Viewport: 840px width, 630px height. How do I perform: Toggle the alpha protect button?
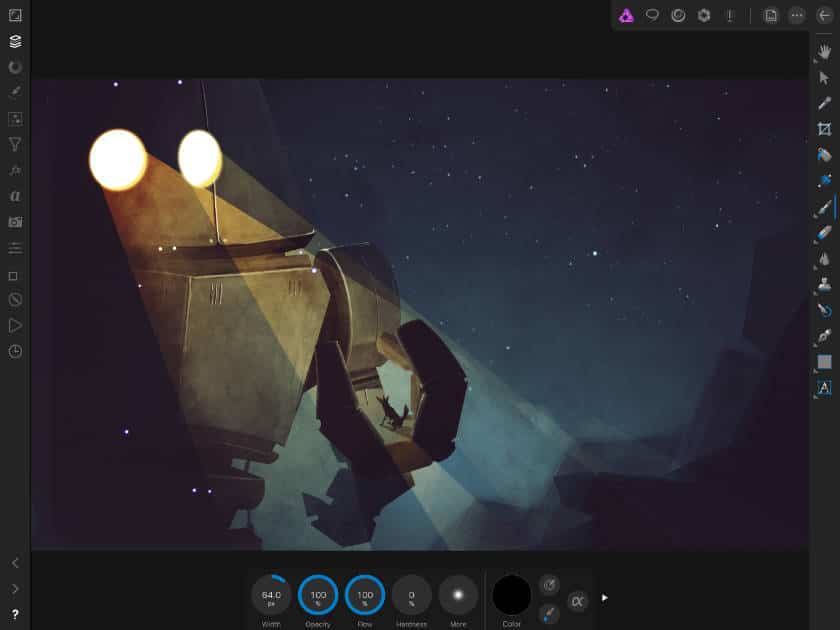pos(577,601)
